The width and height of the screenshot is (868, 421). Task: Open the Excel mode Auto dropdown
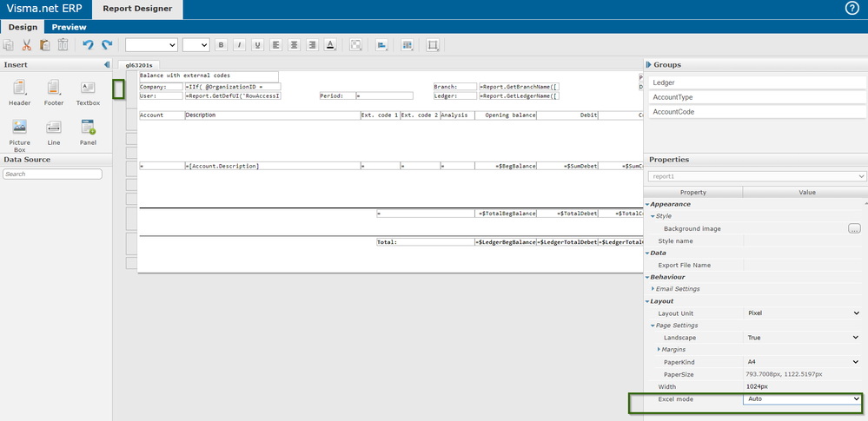point(802,398)
